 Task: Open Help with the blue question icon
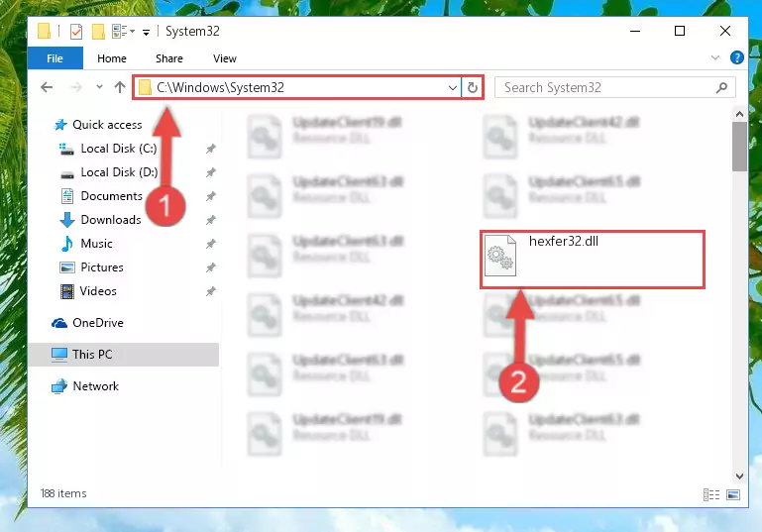[x=736, y=57]
